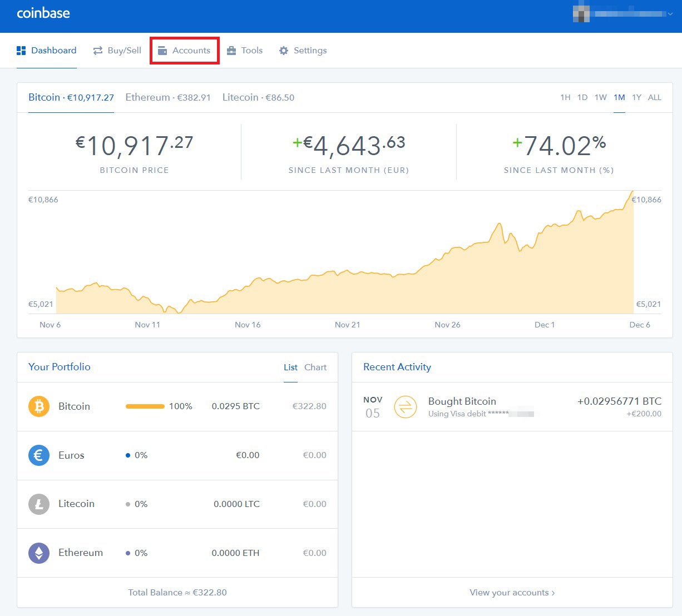Click the 0.0295 BTC balance

click(x=236, y=406)
